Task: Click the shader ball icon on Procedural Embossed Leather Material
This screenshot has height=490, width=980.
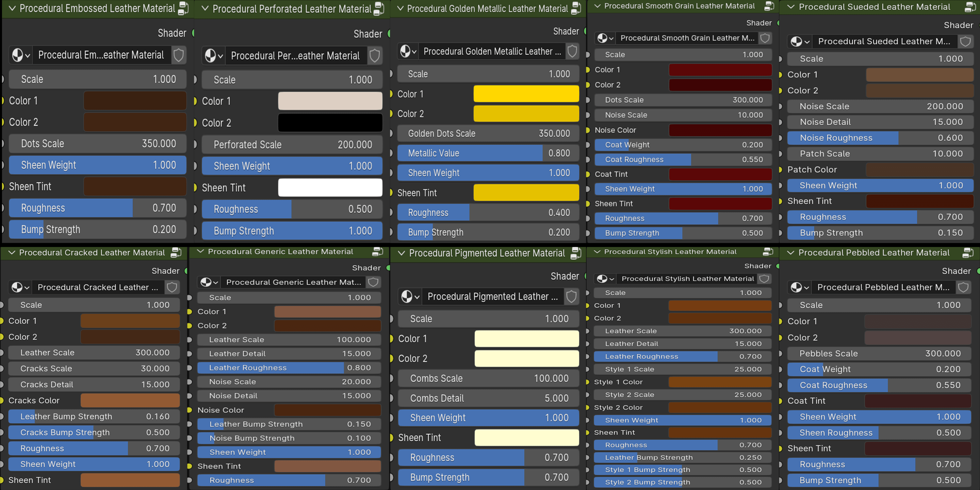Action: (x=18, y=55)
